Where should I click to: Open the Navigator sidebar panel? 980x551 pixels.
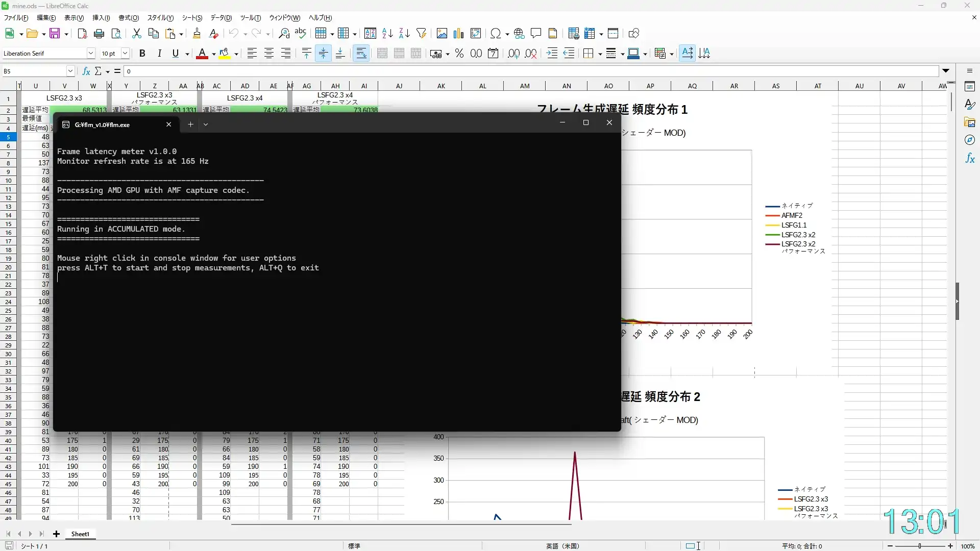click(970, 140)
